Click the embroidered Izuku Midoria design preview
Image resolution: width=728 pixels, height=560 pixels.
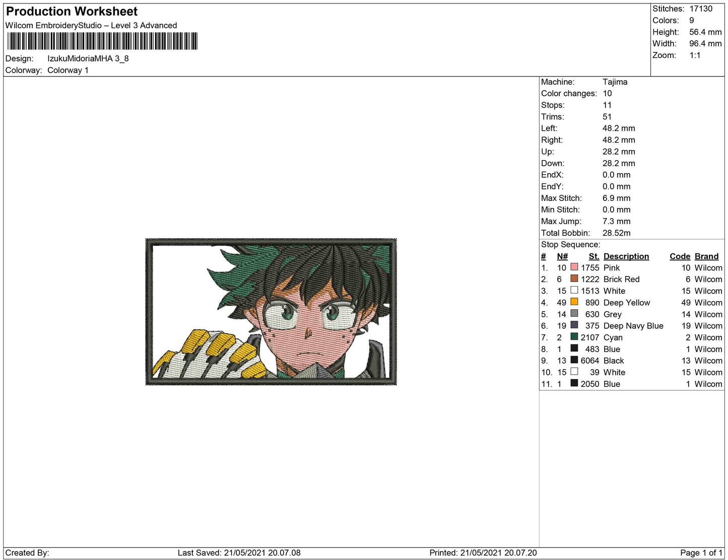[x=271, y=312]
